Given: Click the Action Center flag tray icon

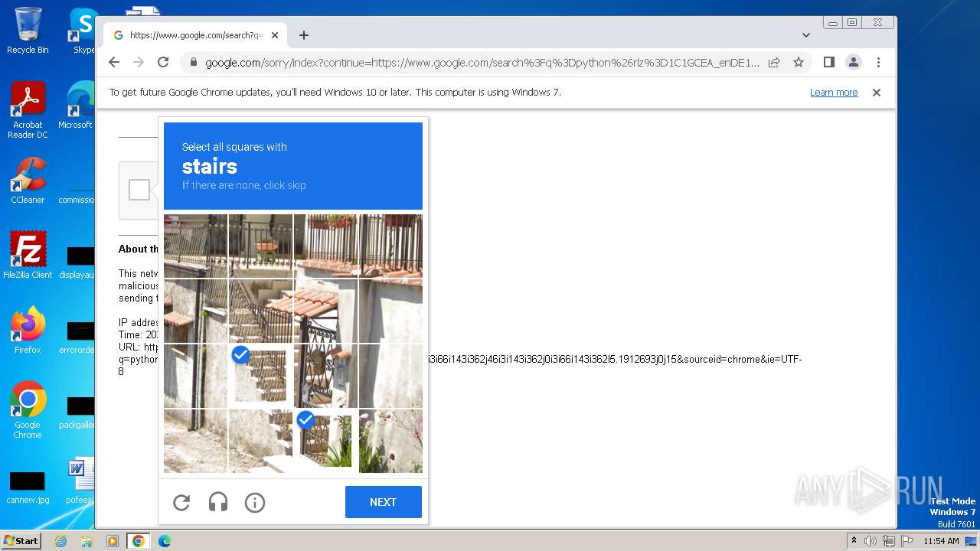Looking at the screenshot, I should [906, 541].
